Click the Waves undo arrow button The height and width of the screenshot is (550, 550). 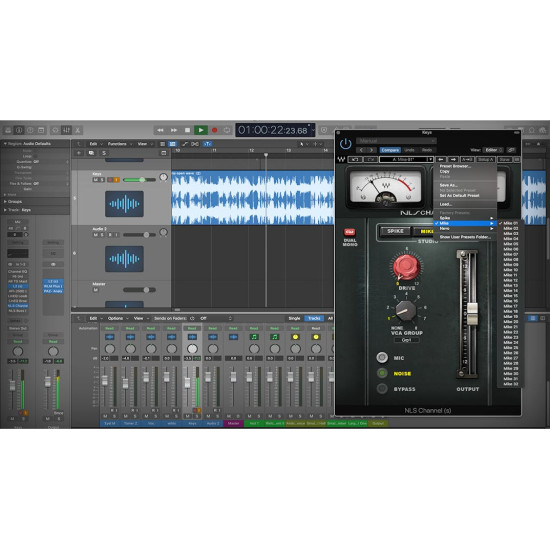pos(355,160)
